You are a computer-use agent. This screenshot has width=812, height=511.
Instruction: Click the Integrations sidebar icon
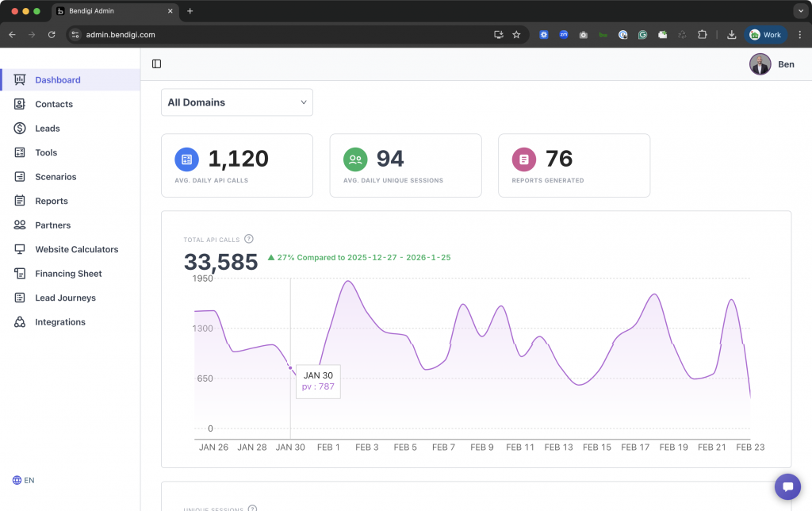20,322
